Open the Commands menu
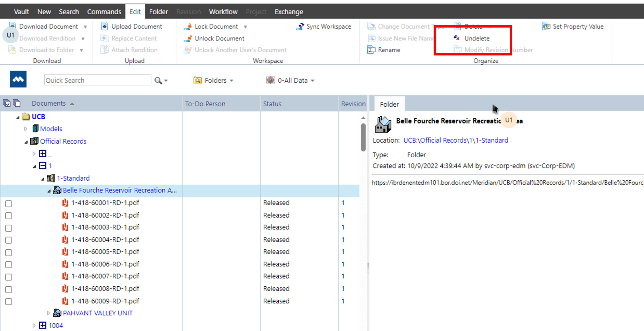Screen dimensions: 644x331 click(x=104, y=11)
